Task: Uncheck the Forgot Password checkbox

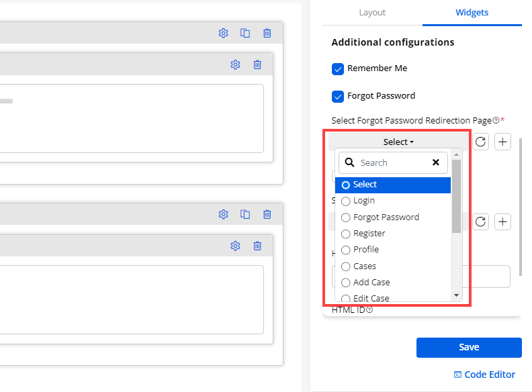Action: [x=338, y=96]
